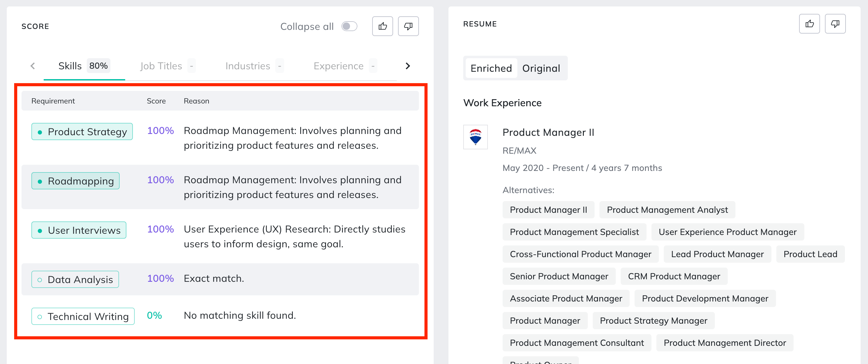Click the May 2020 - Present date range
The height and width of the screenshot is (364, 868).
click(x=582, y=168)
